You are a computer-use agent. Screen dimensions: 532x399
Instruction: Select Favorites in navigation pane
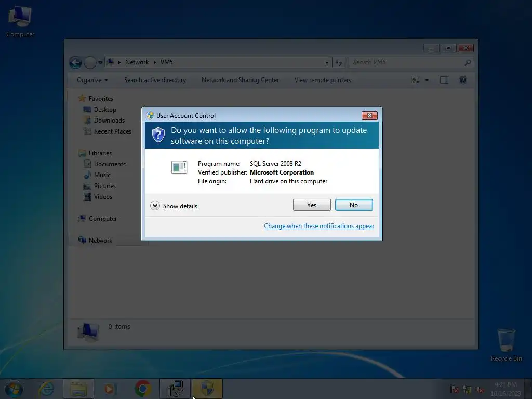tap(101, 98)
